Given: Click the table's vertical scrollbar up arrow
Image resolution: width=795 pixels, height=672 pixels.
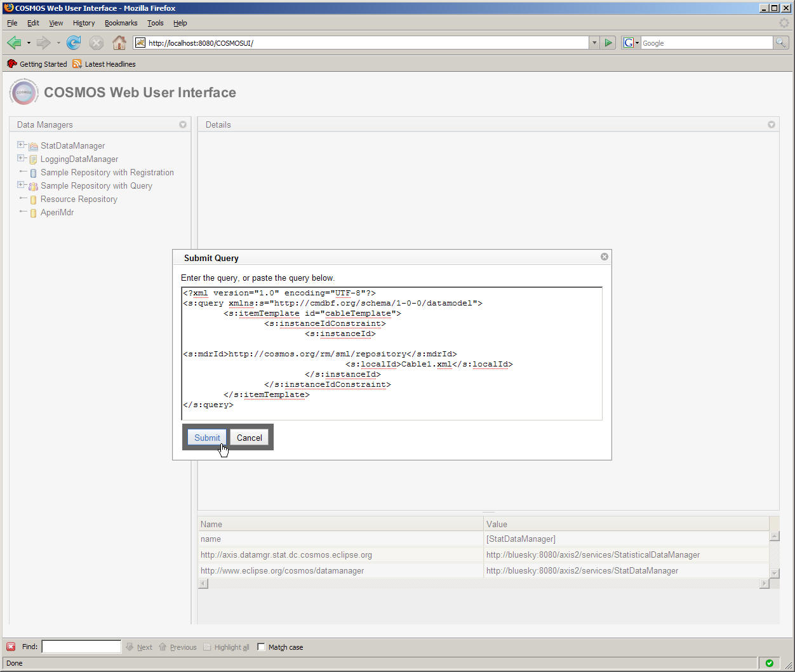Looking at the screenshot, I should coord(774,536).
